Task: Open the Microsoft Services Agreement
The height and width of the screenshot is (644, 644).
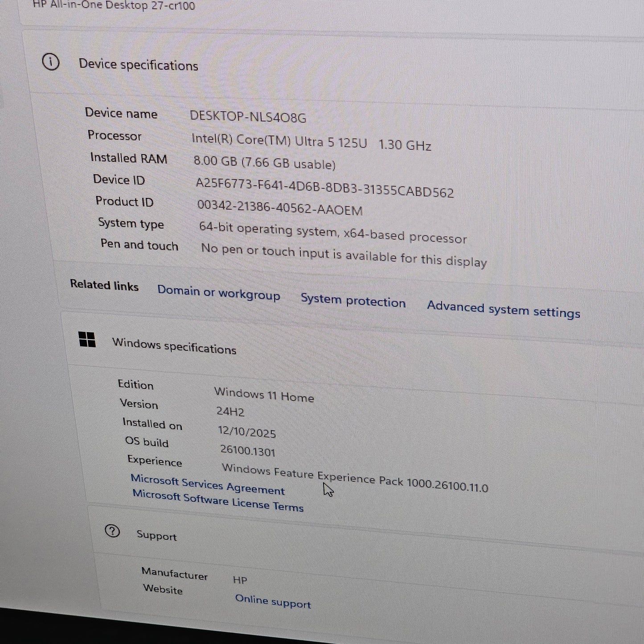Action: [x=208, y=486]
